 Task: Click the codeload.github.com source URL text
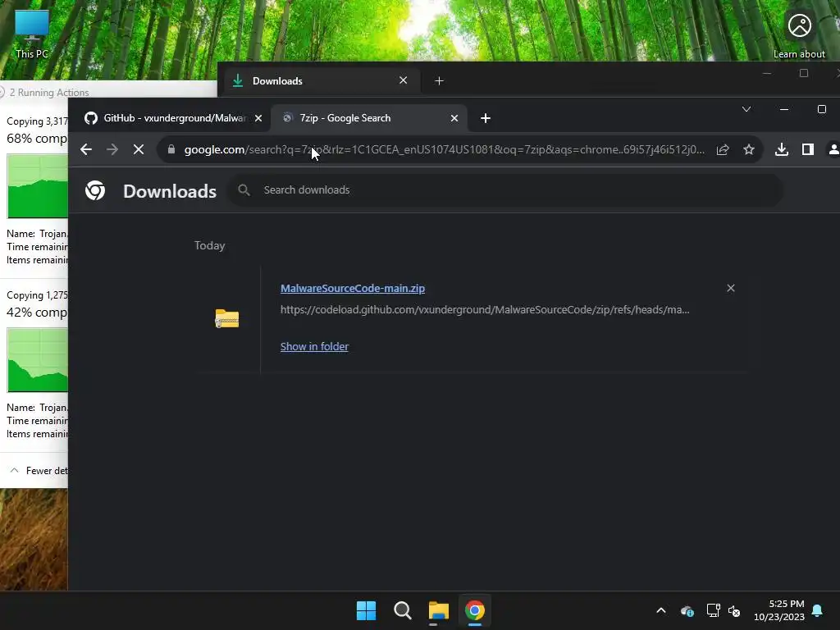[x=485, y=309]
